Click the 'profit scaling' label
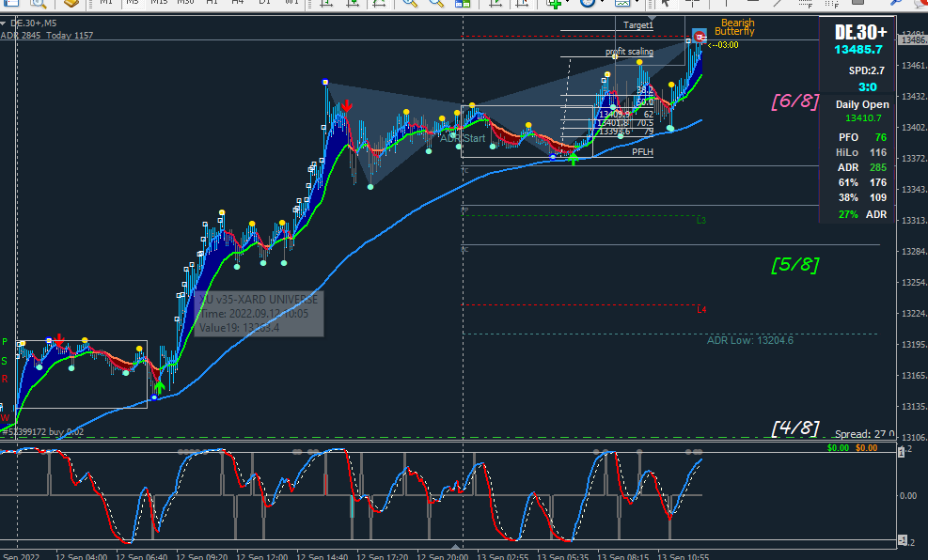Screen dimensions: 928x560 [629, 52]
